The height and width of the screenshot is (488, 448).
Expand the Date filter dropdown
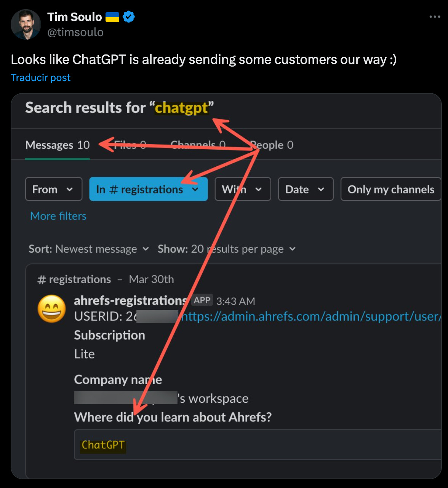[x=306, y=189]
